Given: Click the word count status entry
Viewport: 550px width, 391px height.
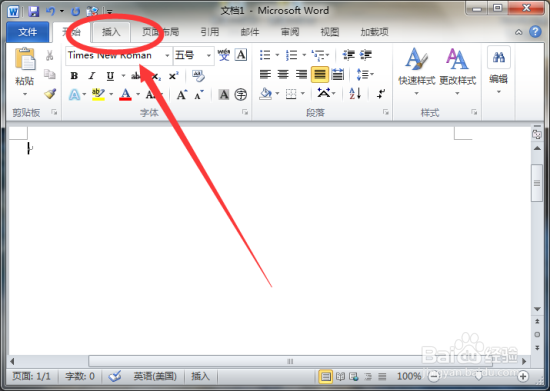Looking at the screenshot, I should [80, 377].
